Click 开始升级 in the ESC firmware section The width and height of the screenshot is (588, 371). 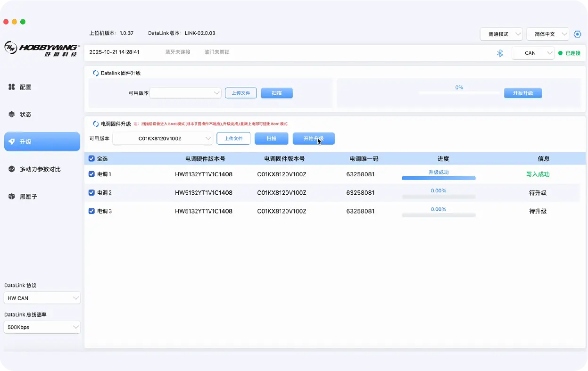314,139
